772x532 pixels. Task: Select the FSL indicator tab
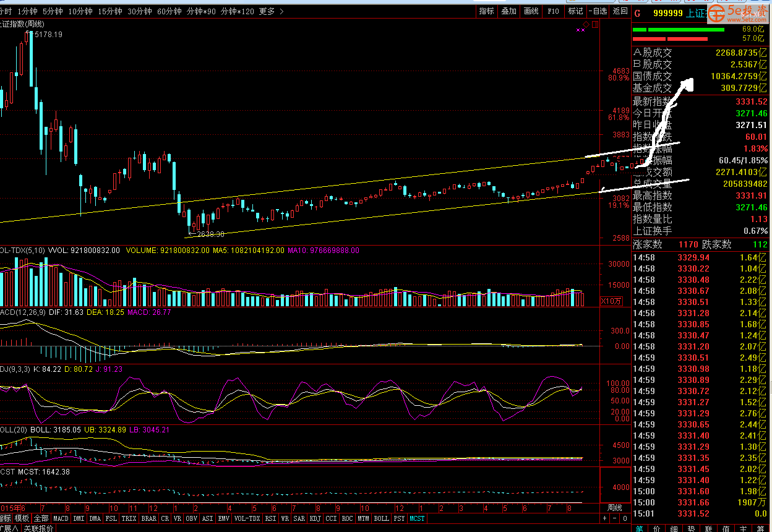point(111,518)
